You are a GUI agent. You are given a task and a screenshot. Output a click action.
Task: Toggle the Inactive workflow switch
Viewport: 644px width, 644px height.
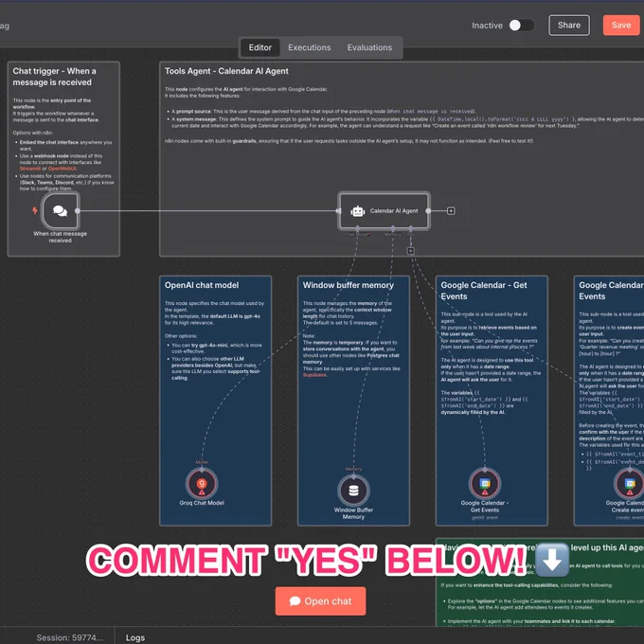pos(521,26)
